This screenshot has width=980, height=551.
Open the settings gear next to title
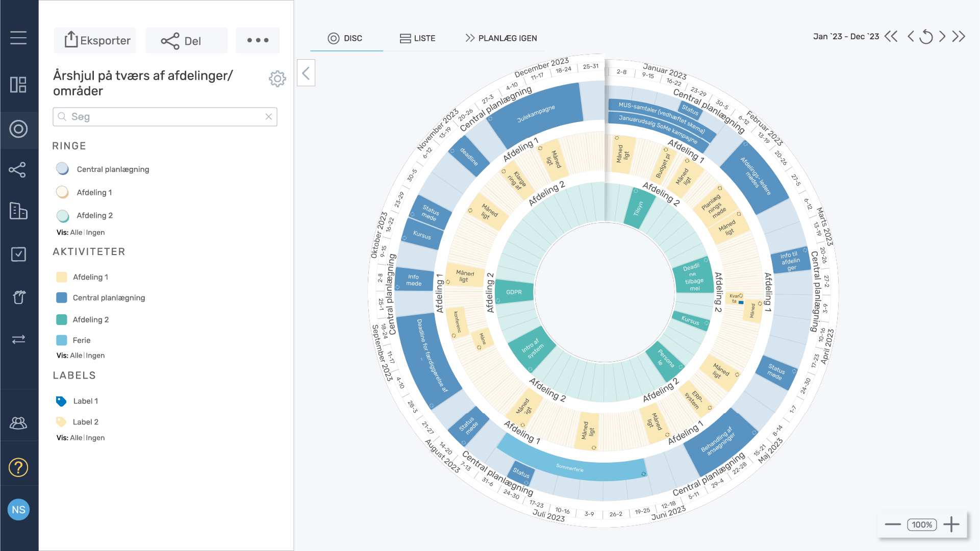(x=277, y=79)
